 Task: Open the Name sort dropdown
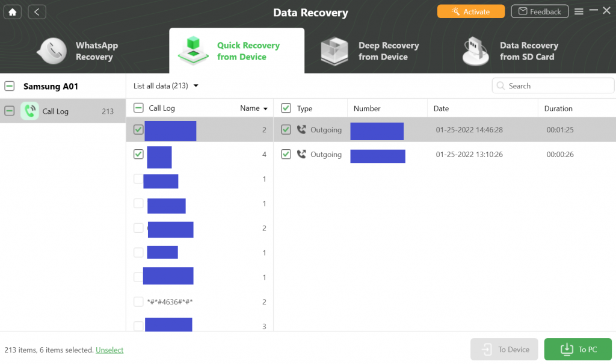point(254,108)
